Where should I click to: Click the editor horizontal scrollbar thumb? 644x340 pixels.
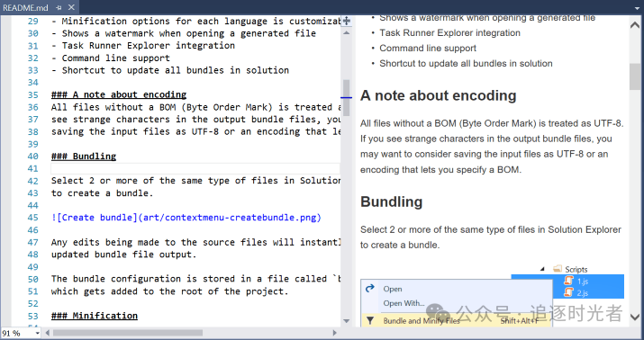(127, 333)
